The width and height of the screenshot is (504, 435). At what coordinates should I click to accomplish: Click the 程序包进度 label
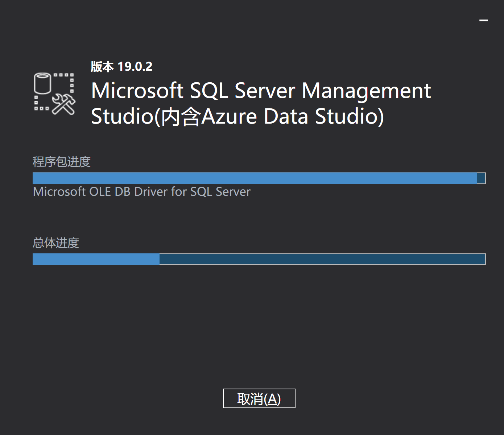pos(62,162)
